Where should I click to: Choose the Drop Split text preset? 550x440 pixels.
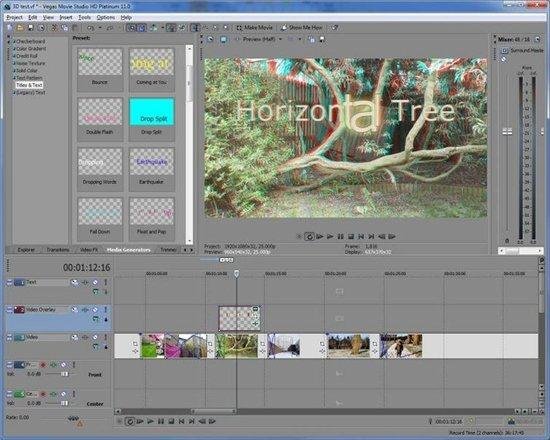[152, 120]
